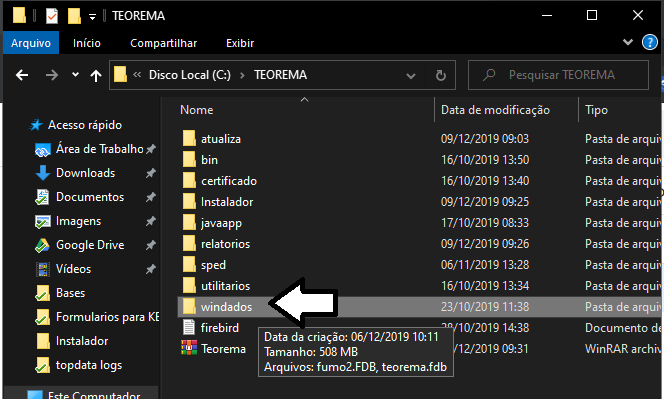Screen dimensions: 664x399
Task: Select the sped folder icon
Action: tap(189, 265)
